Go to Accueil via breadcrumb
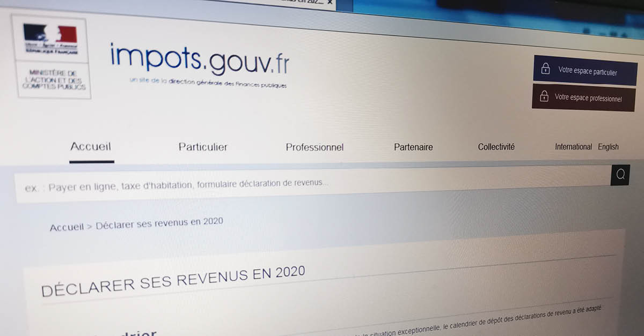The height and width of the screenshot is (336, 644). [67, 227]
